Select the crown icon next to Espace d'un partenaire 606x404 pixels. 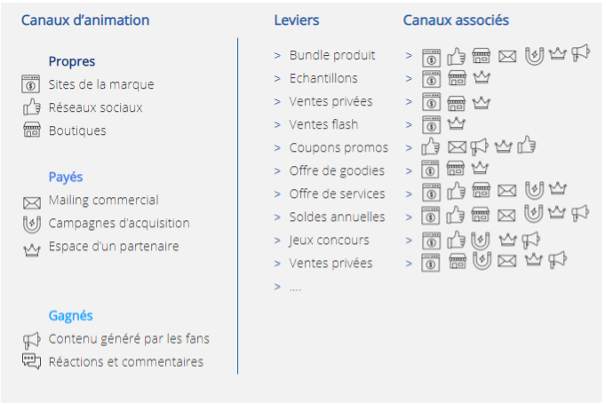click(32, 251)
